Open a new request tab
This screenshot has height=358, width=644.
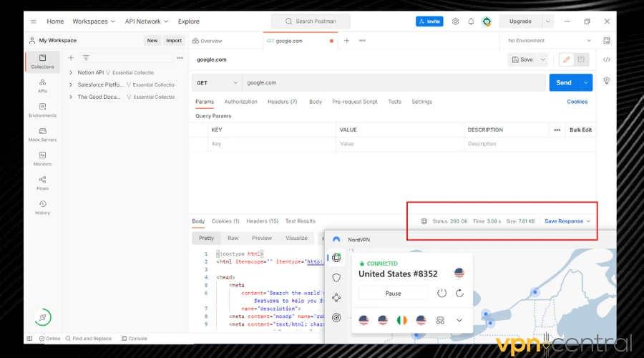[346, 40]
